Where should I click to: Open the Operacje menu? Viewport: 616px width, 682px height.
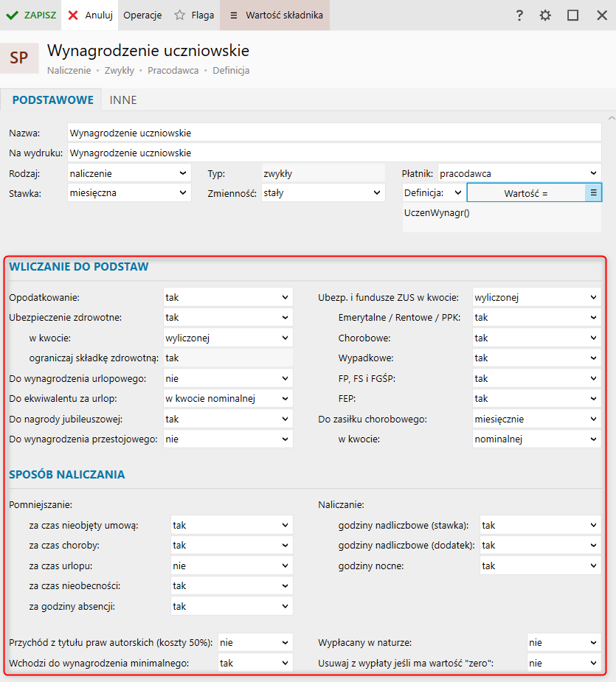pyautogui.click(x=142, y=15)
